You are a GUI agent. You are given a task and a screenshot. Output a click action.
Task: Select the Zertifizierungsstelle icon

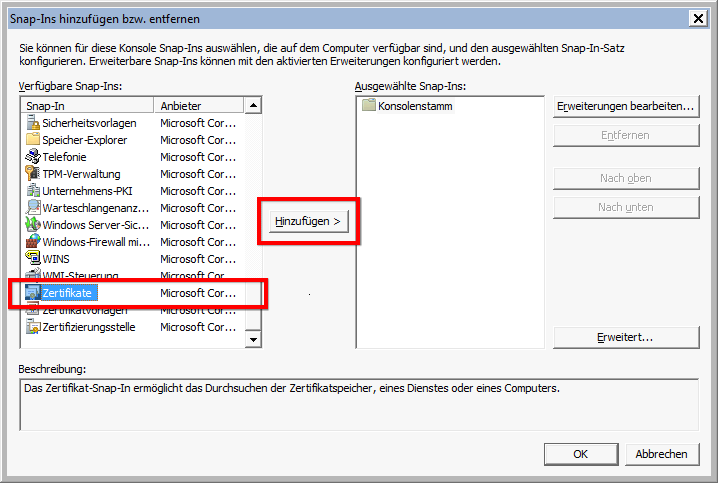(32, 327)
